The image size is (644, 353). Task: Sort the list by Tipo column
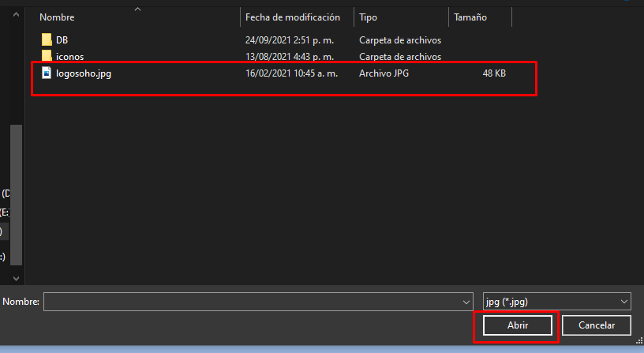[368, 17]
